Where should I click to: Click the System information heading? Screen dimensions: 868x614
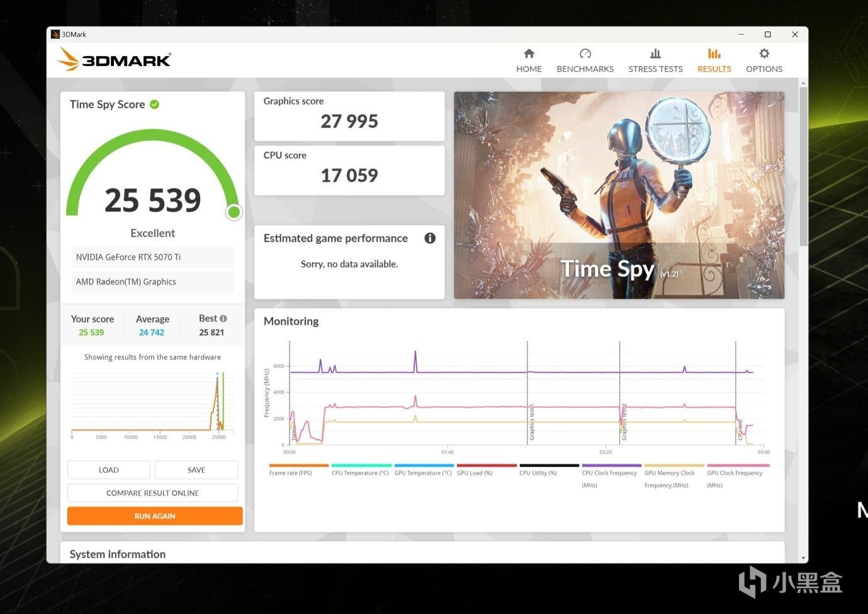[118, 554]
